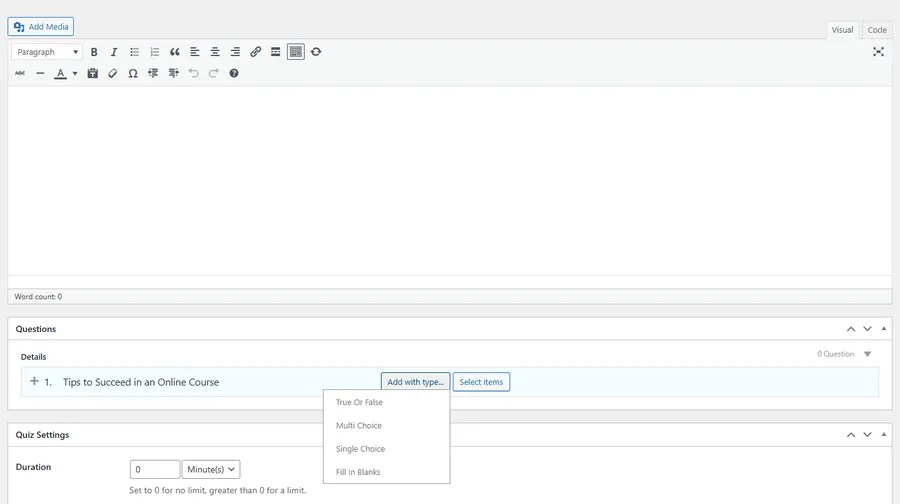
Task: Insert or edit a link
Action: tap(255, 52)
